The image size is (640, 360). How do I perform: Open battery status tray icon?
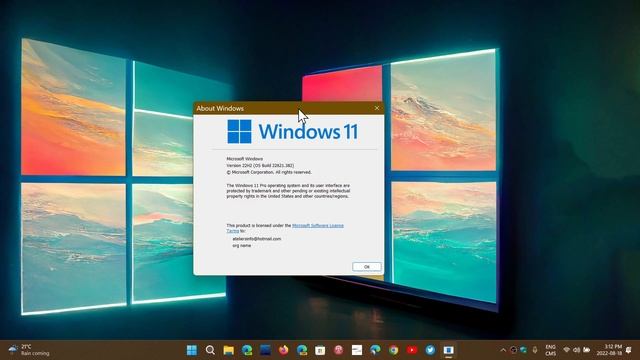coord(587,350)
